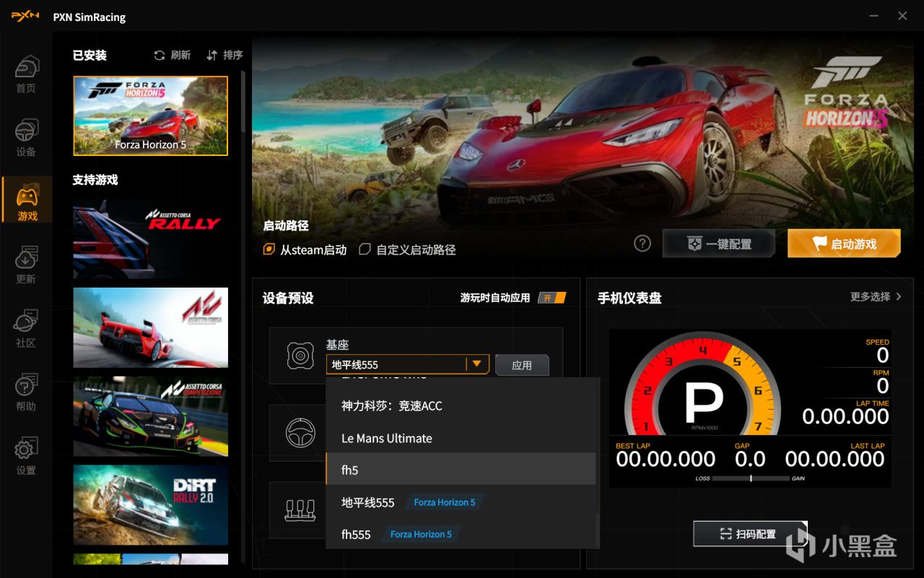Open the 首页 home section

coord(26,74)
